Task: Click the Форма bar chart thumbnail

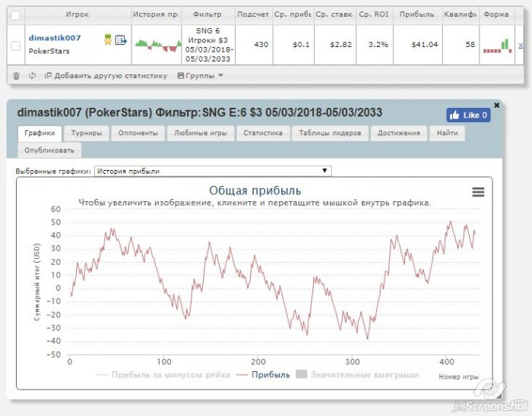Action: point(497,46)
